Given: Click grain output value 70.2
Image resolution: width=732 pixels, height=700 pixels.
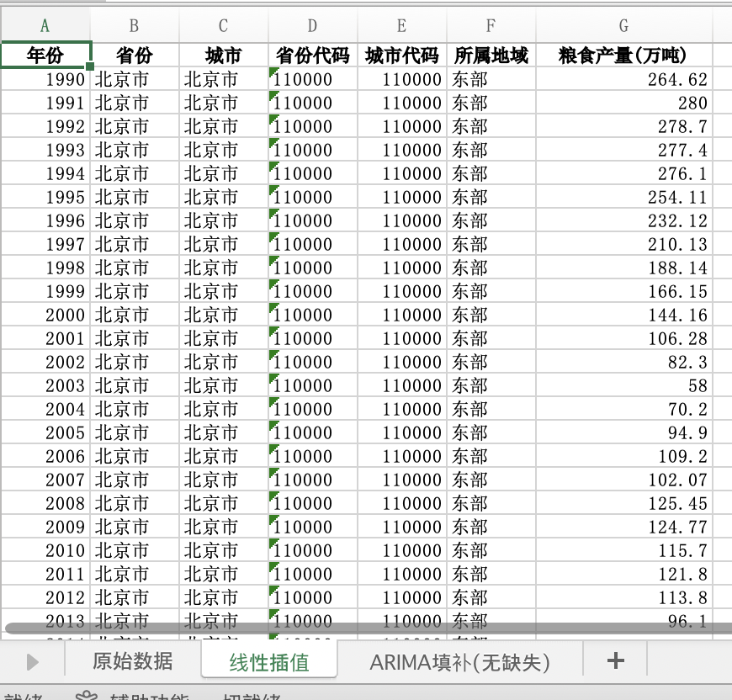Looking at the screenshot, I should click(x=624, y=409).
